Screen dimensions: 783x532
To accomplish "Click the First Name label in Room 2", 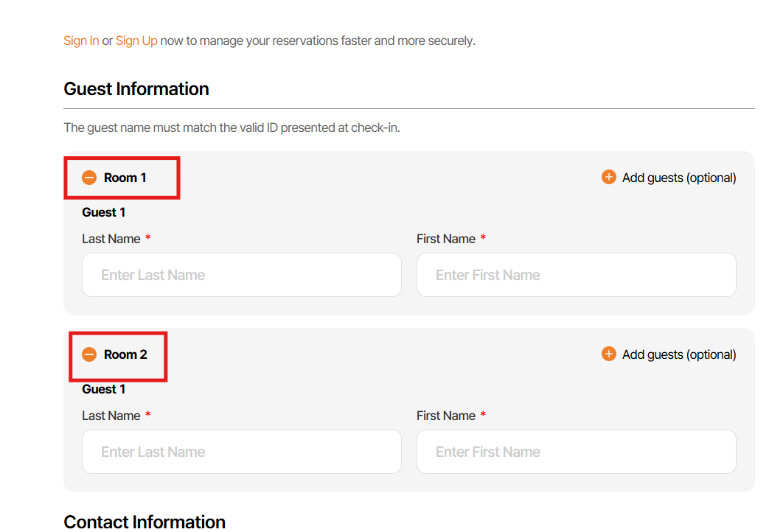I will pyautogui.click(x=445, y=416).
